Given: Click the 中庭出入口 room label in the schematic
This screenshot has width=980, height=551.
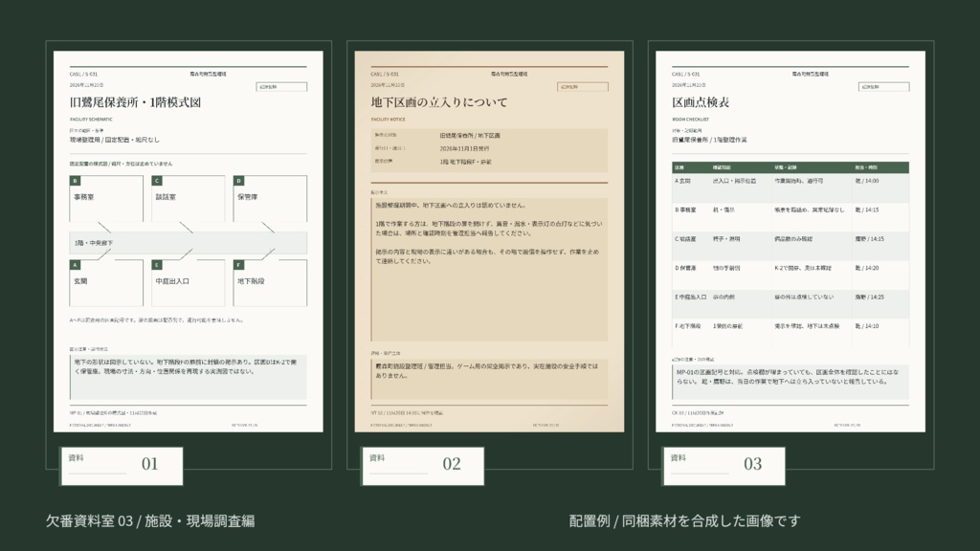Looking at the screenshot, I should (172, 281).
